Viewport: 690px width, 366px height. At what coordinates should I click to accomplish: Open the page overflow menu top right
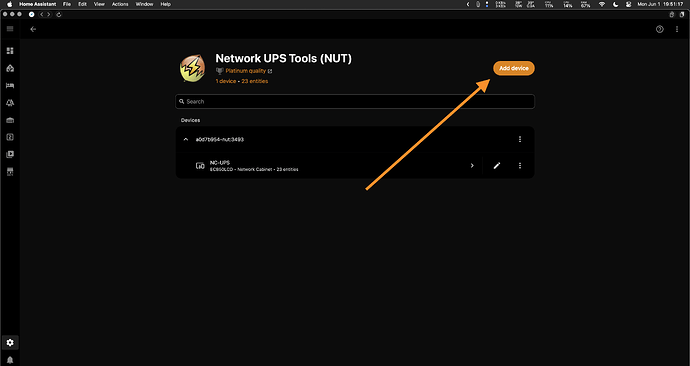tap(677, 29)
